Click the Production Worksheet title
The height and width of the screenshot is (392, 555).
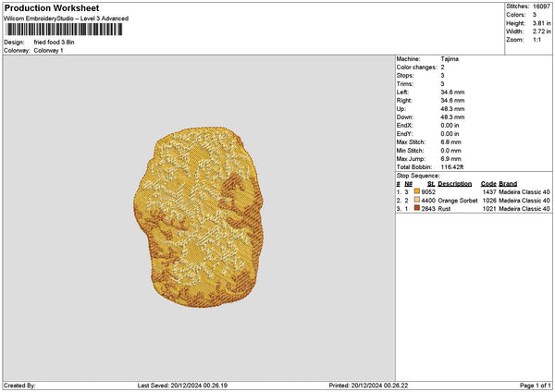[52, 8]
